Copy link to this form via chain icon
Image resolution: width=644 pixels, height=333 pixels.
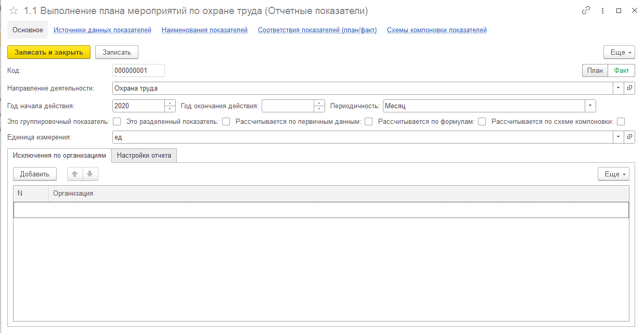pos(586,11)
